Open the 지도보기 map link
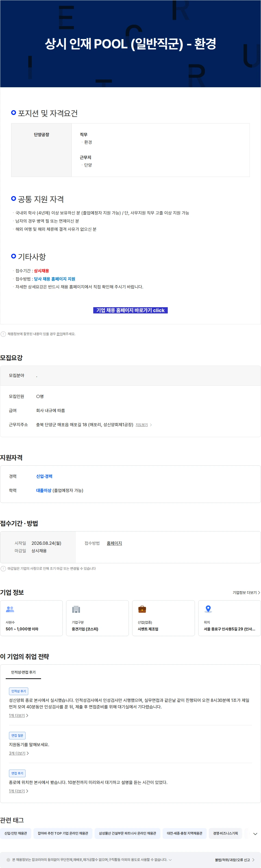 point(142,425)
